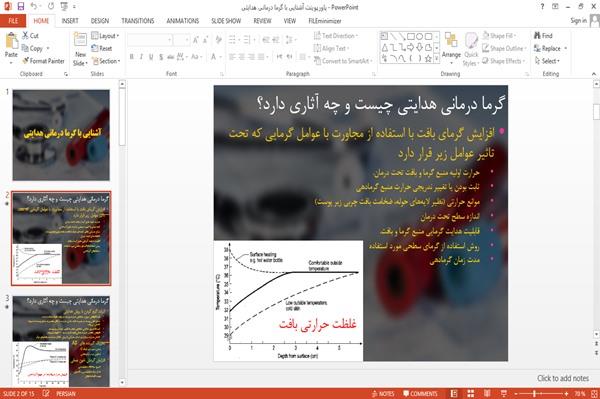600x399 pixels.
Task: Switch to the INSERT tab
Action: 70,21
